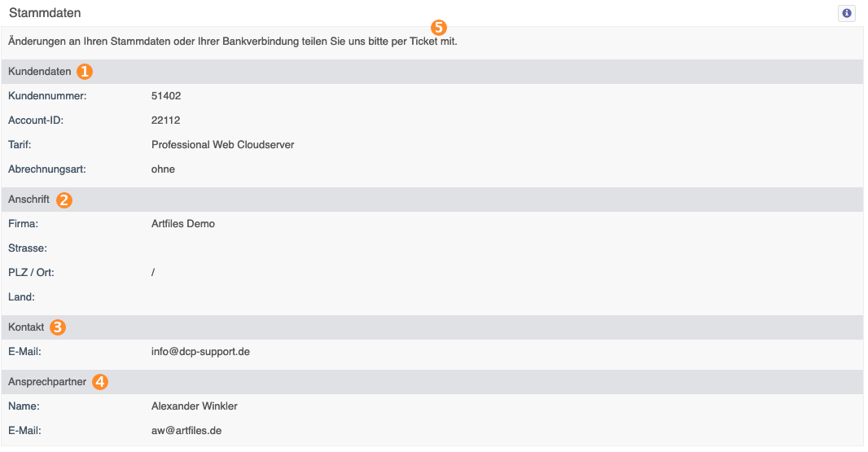Click the customer number 51402
This screenshot has width=868, height=452.
[166, 96]
